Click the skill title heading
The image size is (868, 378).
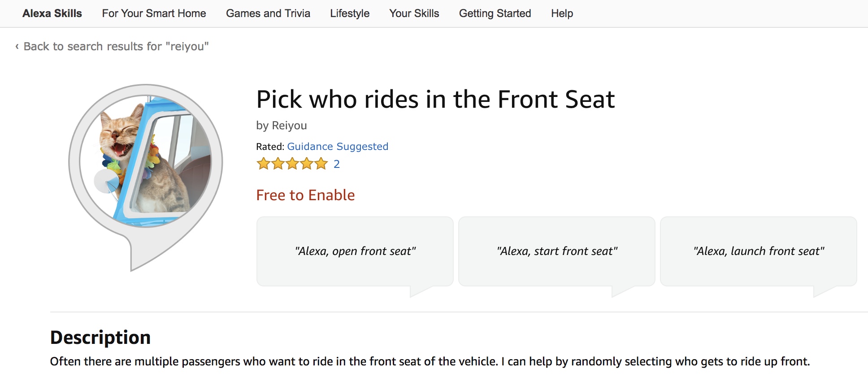435,99
